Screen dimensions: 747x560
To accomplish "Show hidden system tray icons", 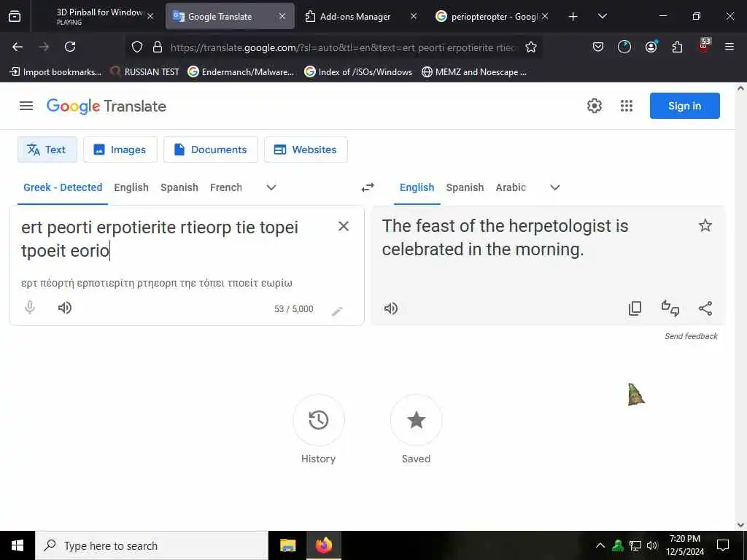I will (600, 545).
